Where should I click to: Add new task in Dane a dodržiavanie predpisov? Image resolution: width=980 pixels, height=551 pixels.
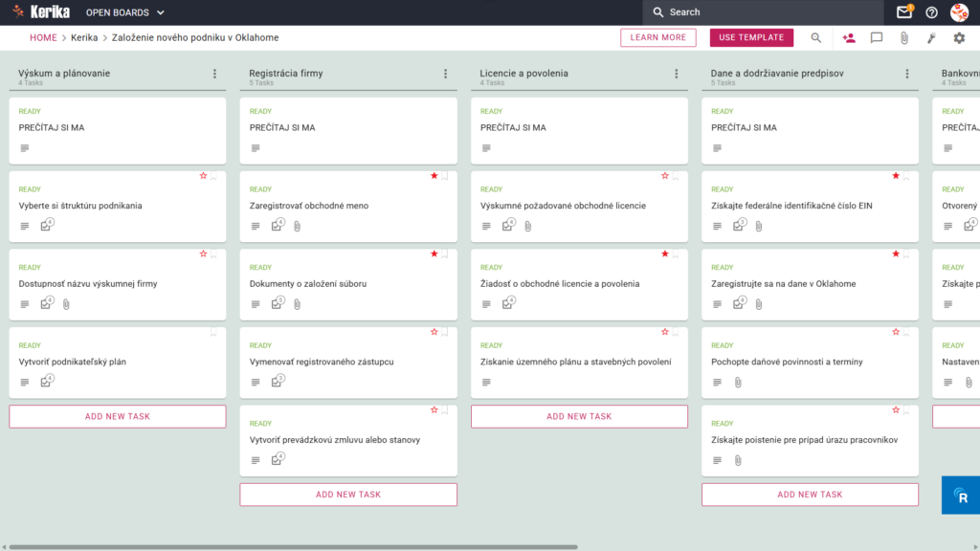pos(810,495)
